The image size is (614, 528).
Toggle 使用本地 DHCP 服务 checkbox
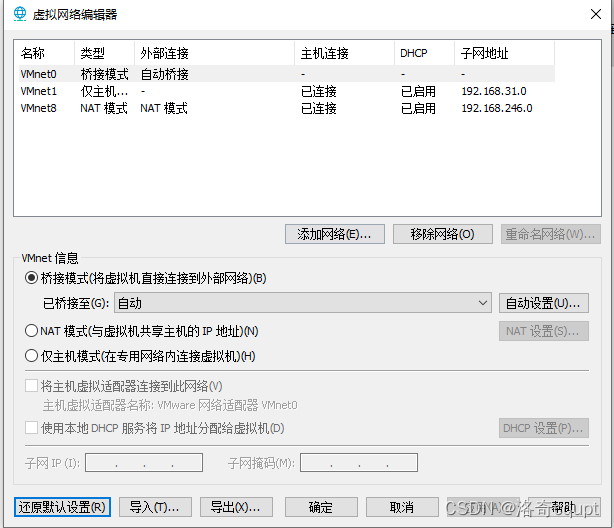coord(31,428)
